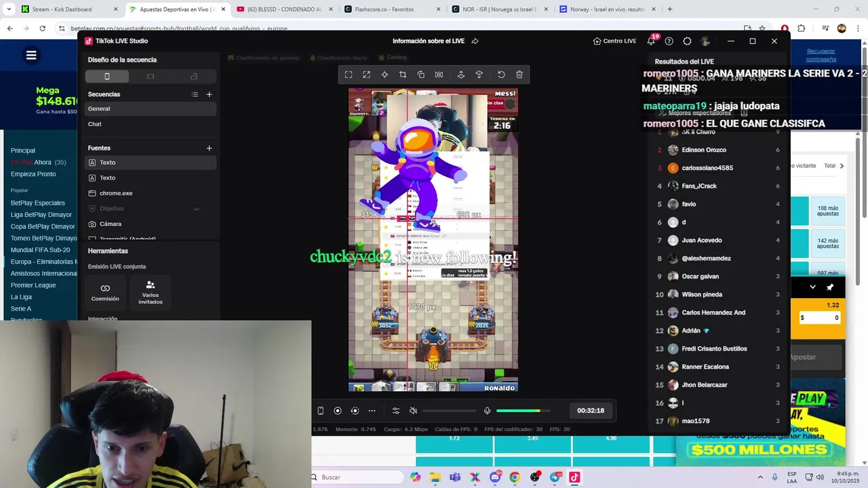Screen dimensions: 868x488
Task: Open the browser's hamburger menu on the Betplay page
Action: [31, 56]
